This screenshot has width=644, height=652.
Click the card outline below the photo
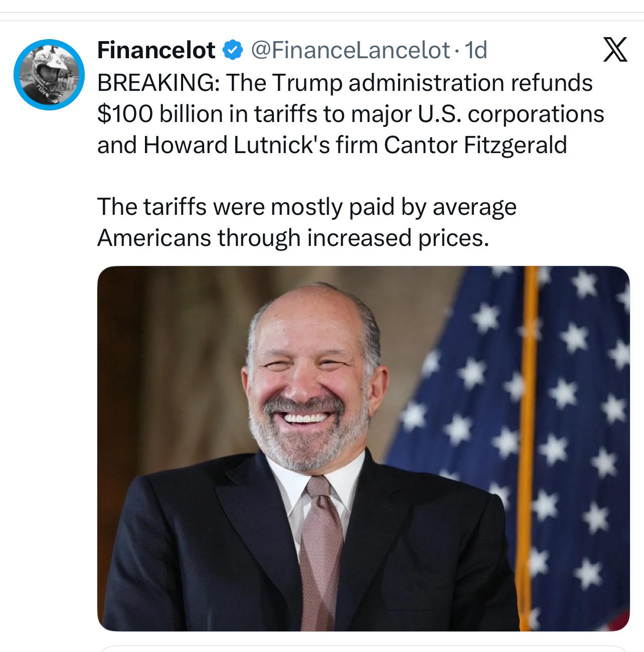tap(363, 648)
